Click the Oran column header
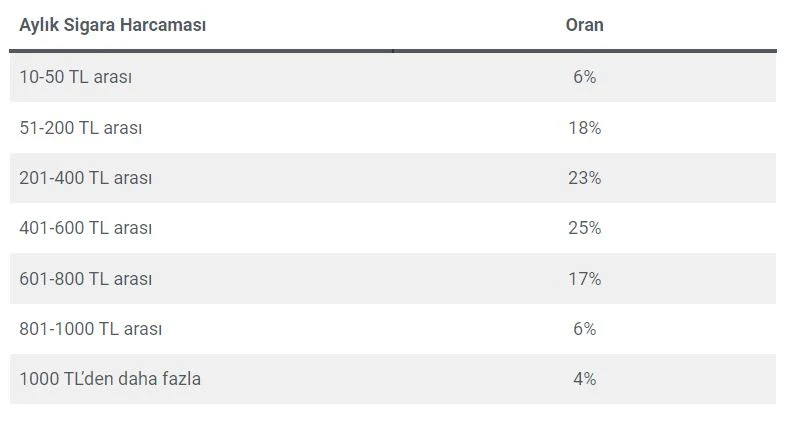This screenshot has width=794, height=421. point(584,25)
